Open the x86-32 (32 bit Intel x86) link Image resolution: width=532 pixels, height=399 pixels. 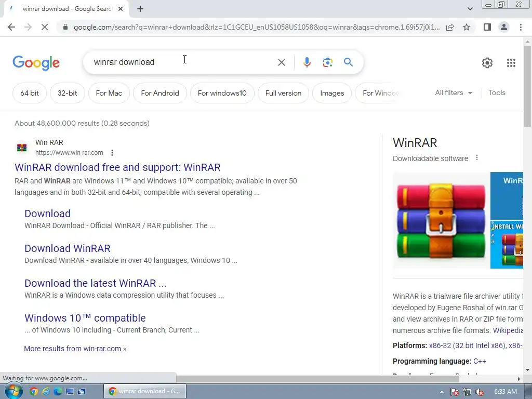pyautogui.click(x=467, y=345)
